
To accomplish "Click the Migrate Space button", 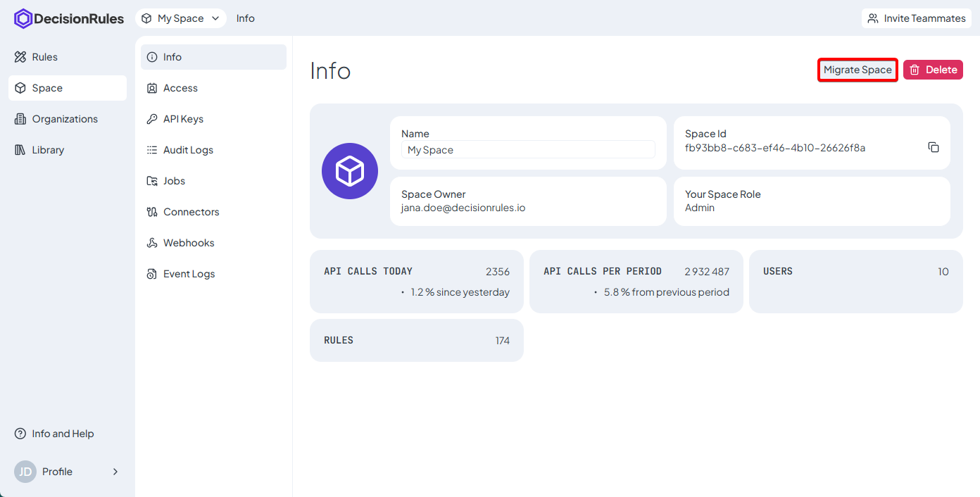I will tap(857, 70).
